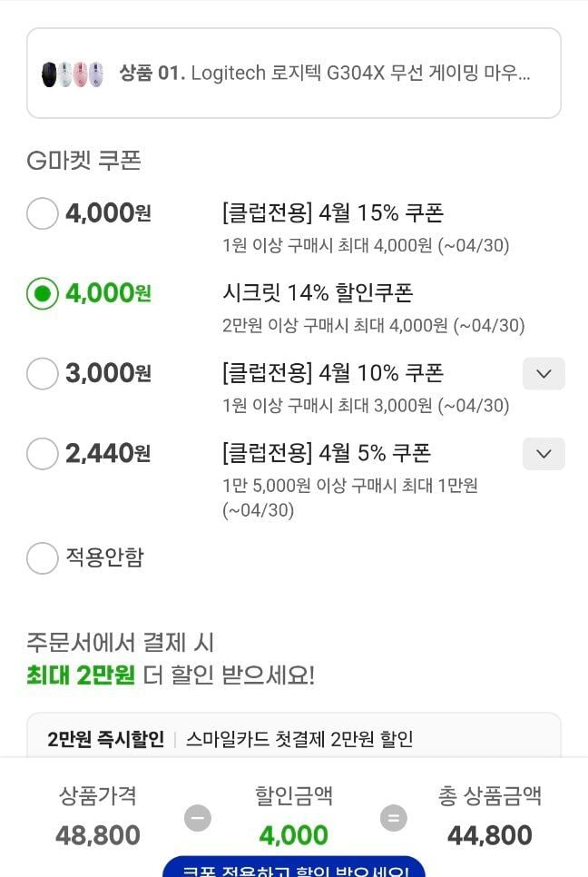
Task: Click the minus circle icon in price summary
Action: pyautogui.click(x=197, y=818)
